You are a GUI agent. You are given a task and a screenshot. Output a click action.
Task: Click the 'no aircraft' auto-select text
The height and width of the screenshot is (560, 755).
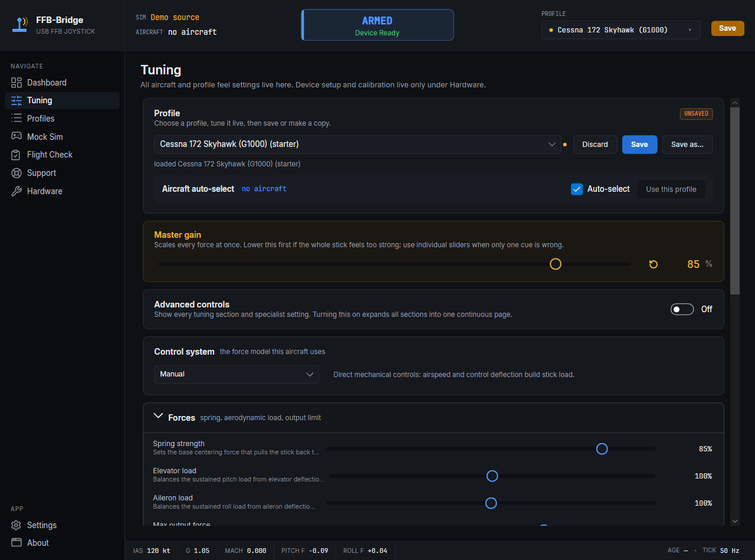tap(264, 189)
